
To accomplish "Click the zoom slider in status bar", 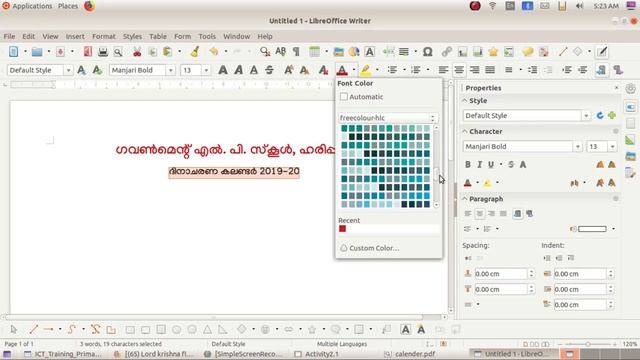I will pyautogui.click(x=588, y=344).
